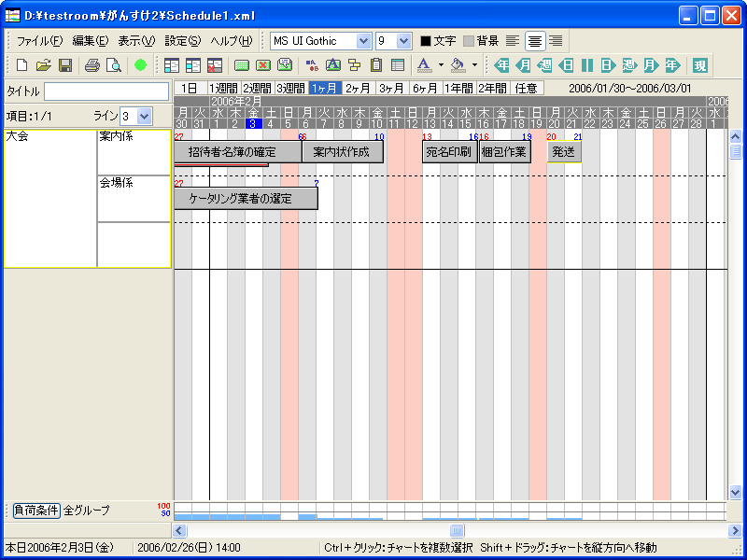Move forward one day with right 日 arrow

(609, 65)
